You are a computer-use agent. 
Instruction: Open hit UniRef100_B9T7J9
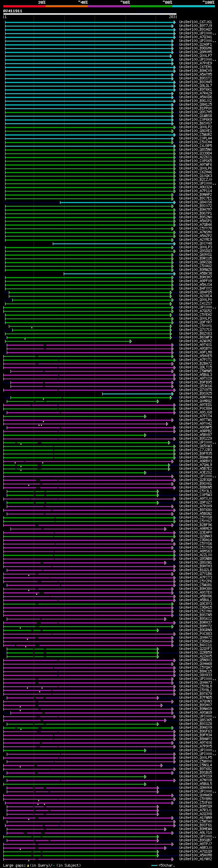click(196, 26)
